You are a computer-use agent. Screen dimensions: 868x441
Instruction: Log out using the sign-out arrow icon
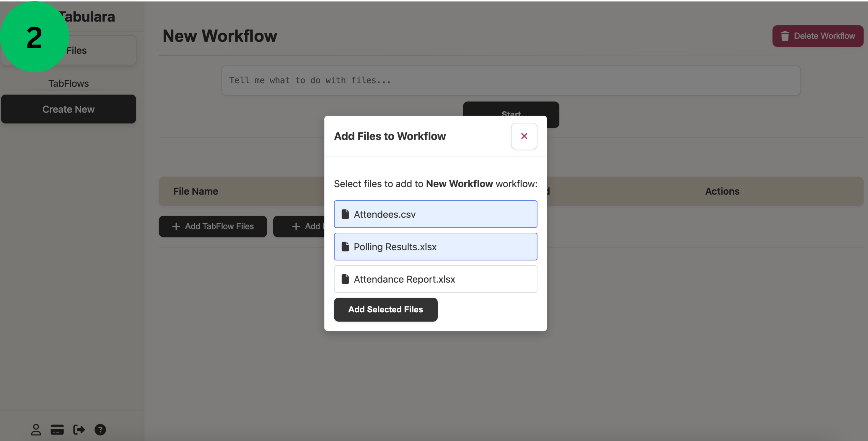[79, 429]
